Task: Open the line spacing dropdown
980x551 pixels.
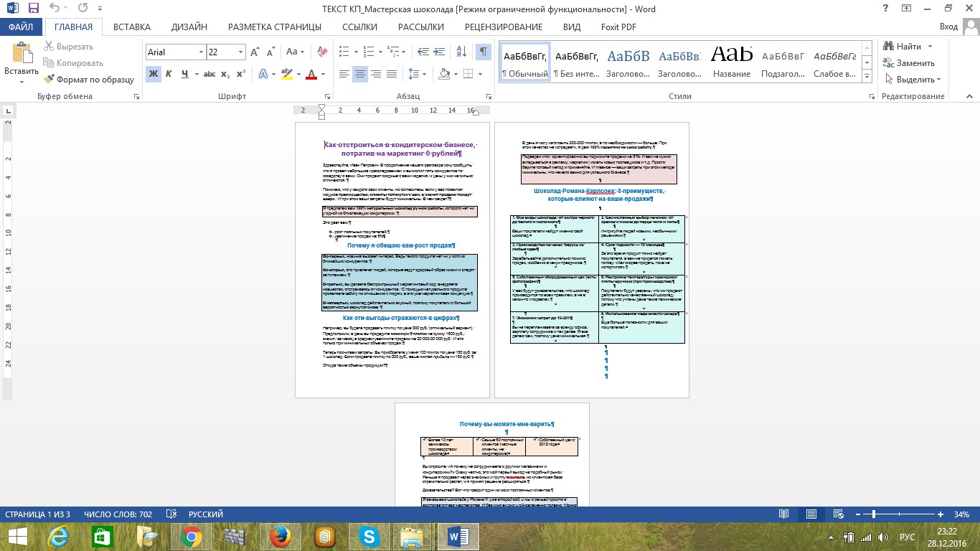Action: tap(415, 74)
